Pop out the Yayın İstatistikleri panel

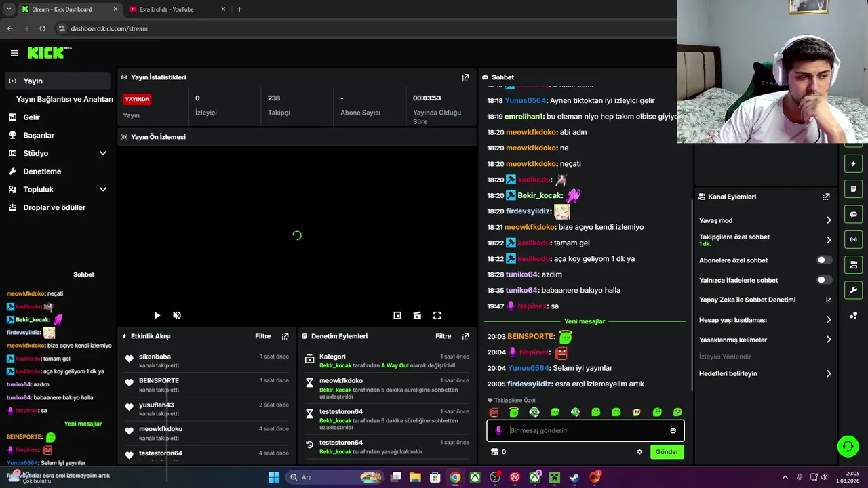pos(465,77)
